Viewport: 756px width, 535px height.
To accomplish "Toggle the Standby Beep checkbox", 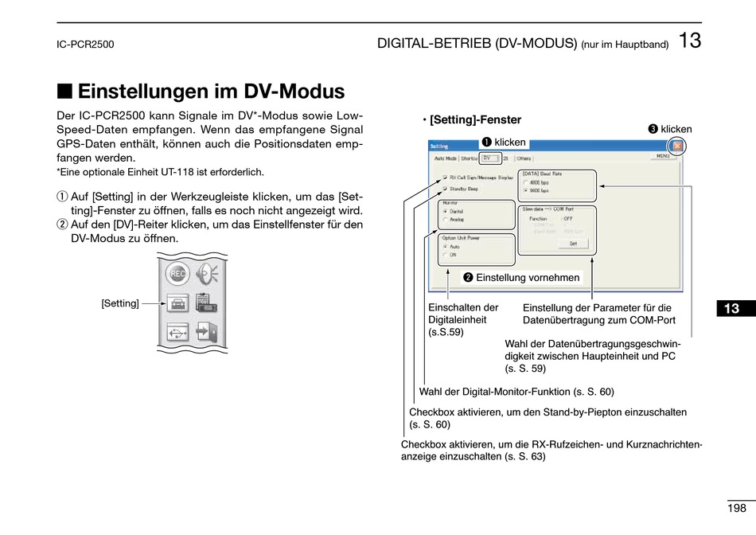I will (x=445, y=189).
